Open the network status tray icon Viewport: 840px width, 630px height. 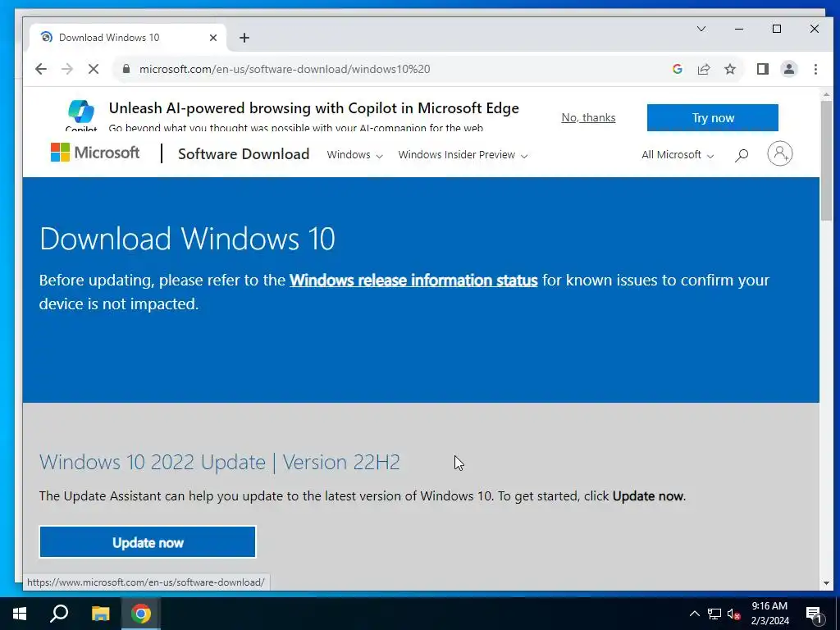click(714, 614)
